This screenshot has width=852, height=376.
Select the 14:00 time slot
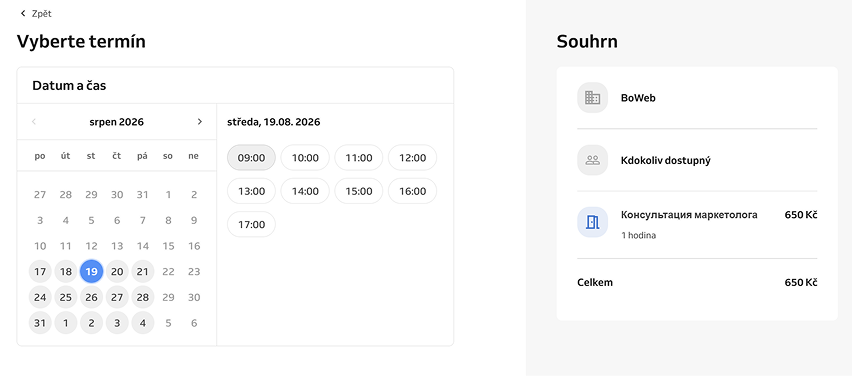click(x=305, y=191)
